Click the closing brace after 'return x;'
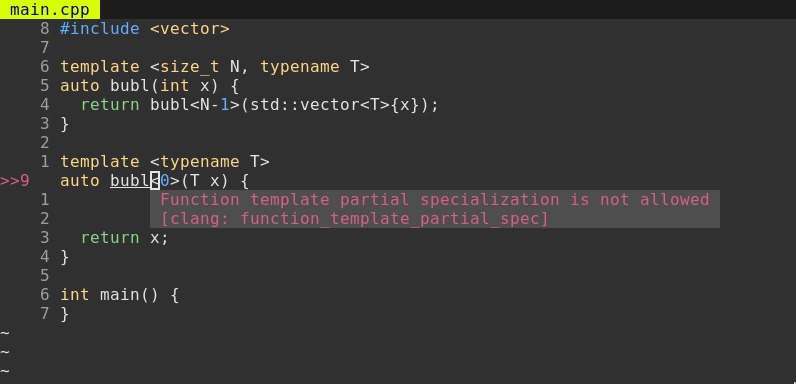The height and width of the screenshot is (384, 796). [64, 257]
